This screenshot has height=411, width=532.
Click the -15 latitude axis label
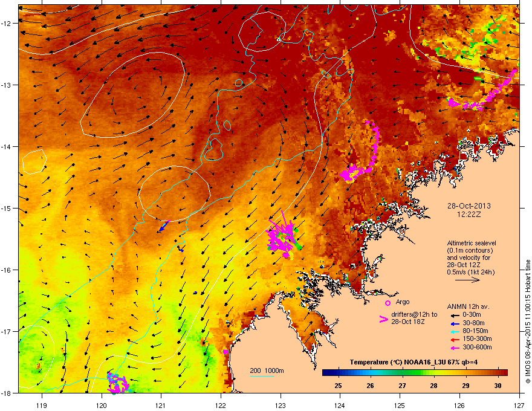click(6, 208)
